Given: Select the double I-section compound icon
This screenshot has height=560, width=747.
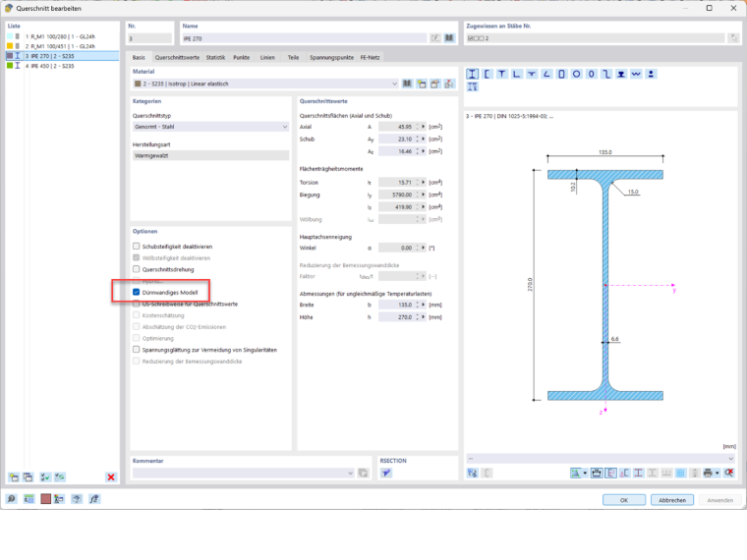Looking at the screenshot, I should coord(472,86).
